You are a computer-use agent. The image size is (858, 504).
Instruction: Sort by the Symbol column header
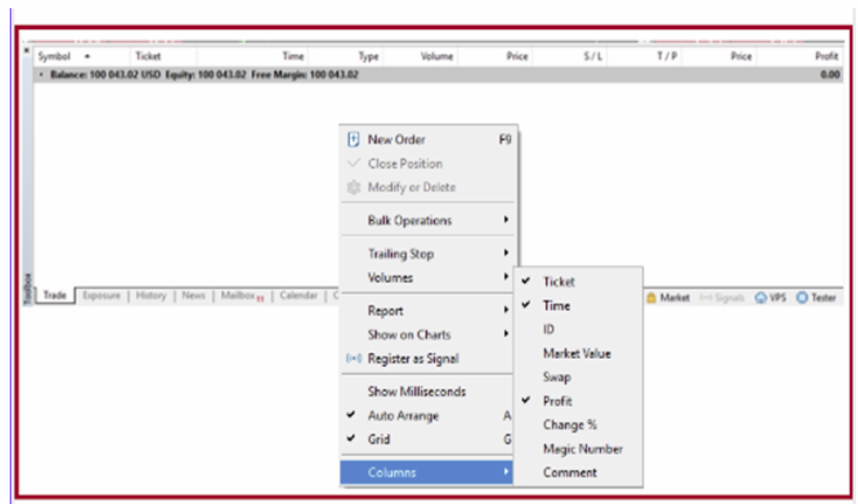[54, 57]
